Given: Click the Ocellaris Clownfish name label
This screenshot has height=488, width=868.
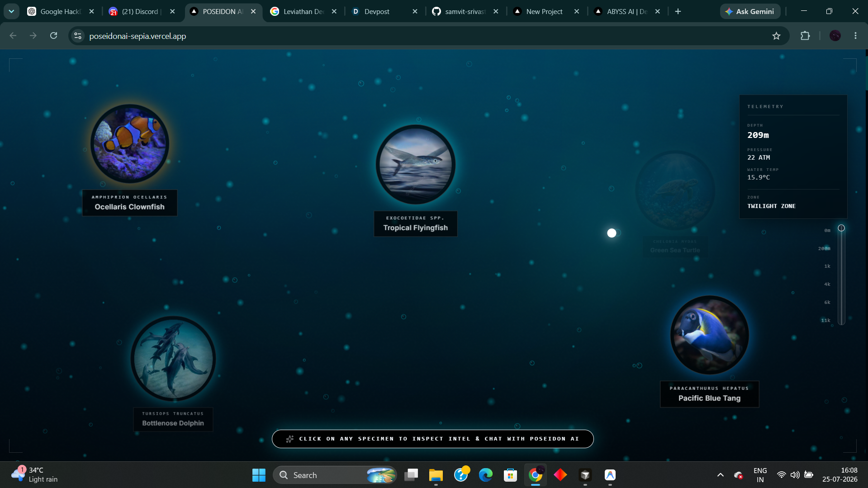Looking at the screenshot, I should tap(130, 203).
